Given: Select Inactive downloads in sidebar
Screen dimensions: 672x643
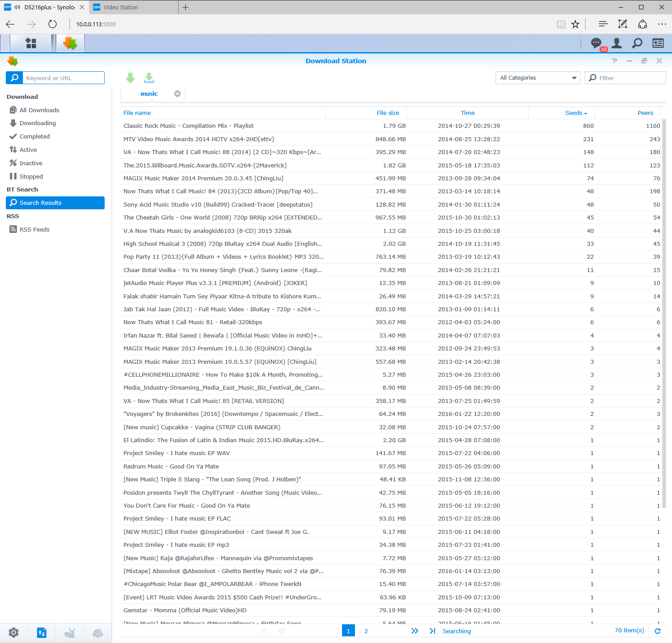Looking at the screenshot, I should click(55, 163).
